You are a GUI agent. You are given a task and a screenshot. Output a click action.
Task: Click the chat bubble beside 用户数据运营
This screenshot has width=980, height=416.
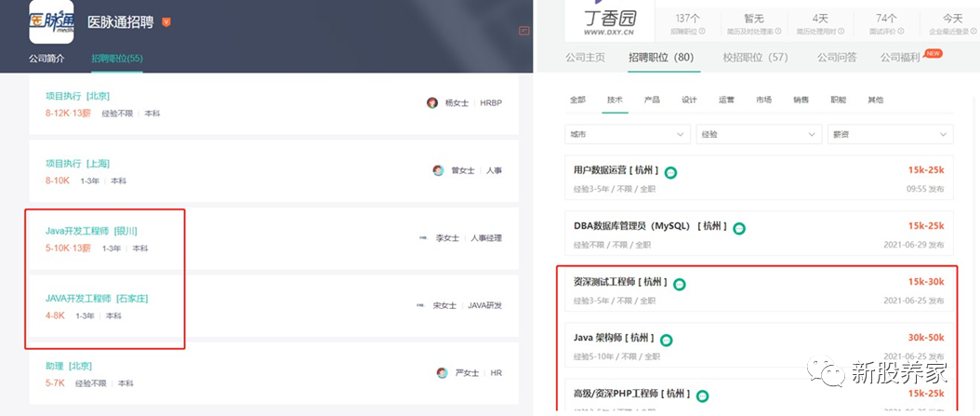(x=670, y=173)
